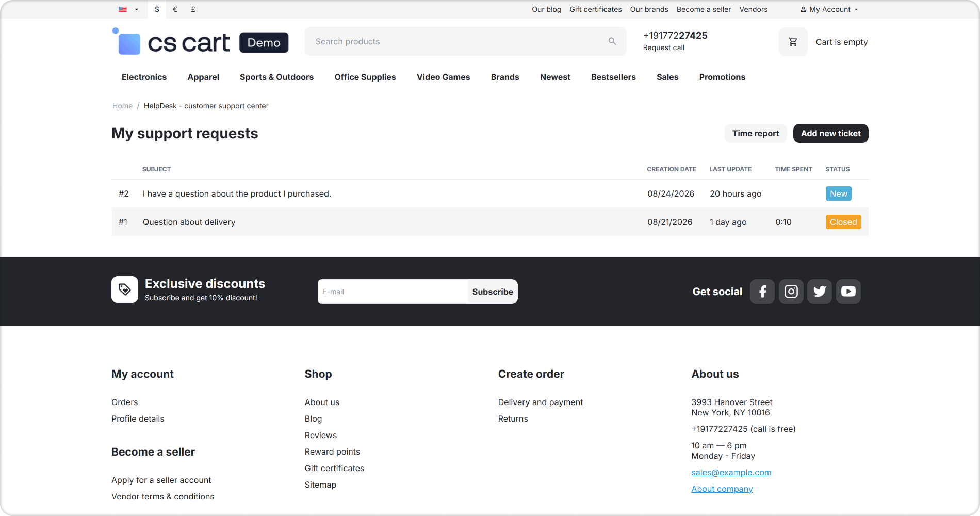Open Gift certificates in top bar

(x=596, y=9)
